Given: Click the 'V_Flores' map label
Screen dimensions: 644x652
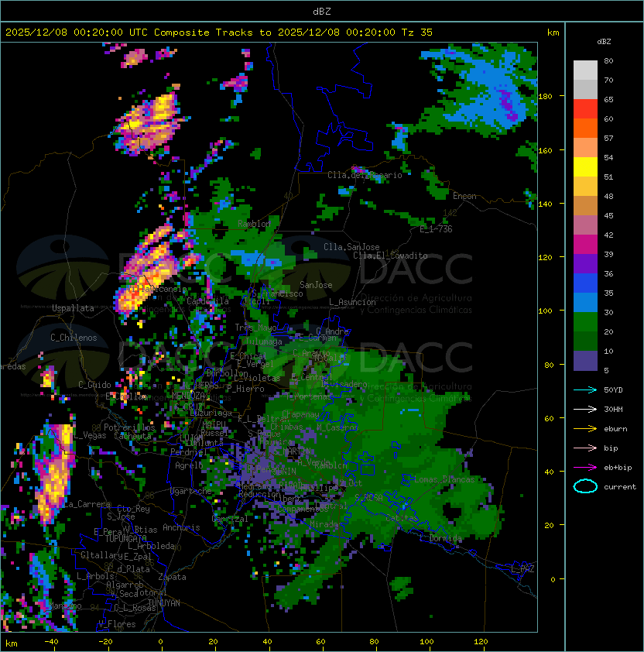Looking at the screenshot, I should pyautogui.click(x=117, y=624).
